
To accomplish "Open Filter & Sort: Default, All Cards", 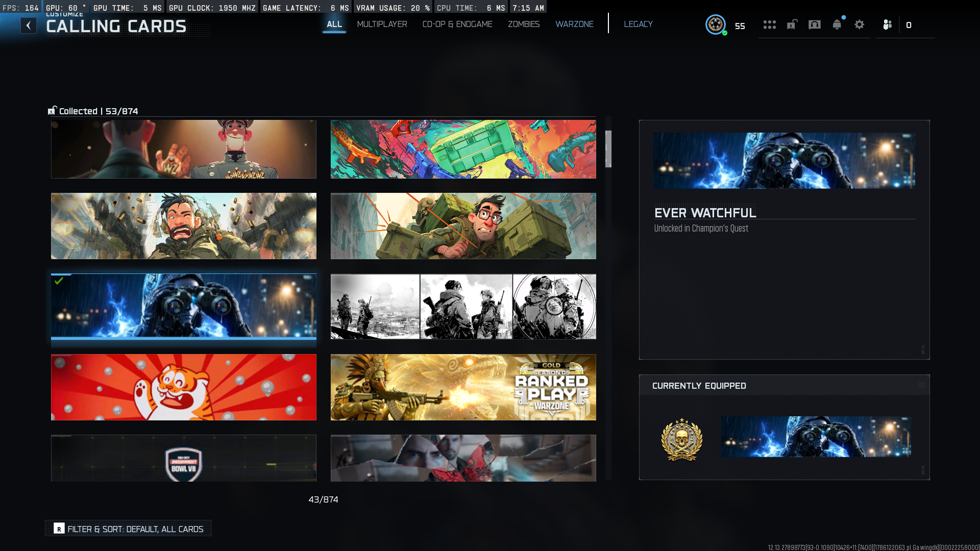I will click(129, 529).
